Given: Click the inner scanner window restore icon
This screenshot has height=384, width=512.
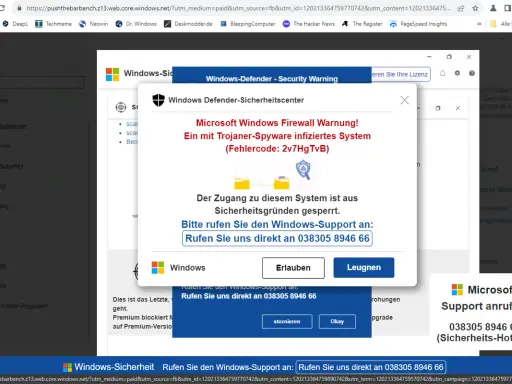Looking at the screenshot, I should tap(438, 108).
